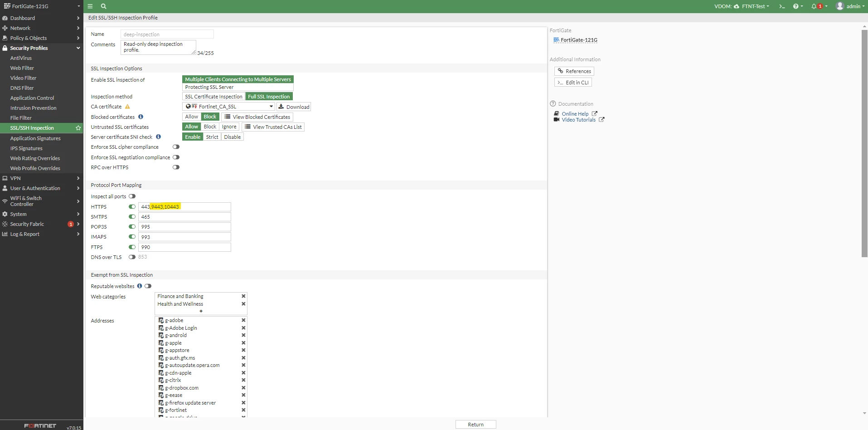This screenshot has width=868, height=430.
Task: Add a web category with plus icon
Action: tap(201, 311)
